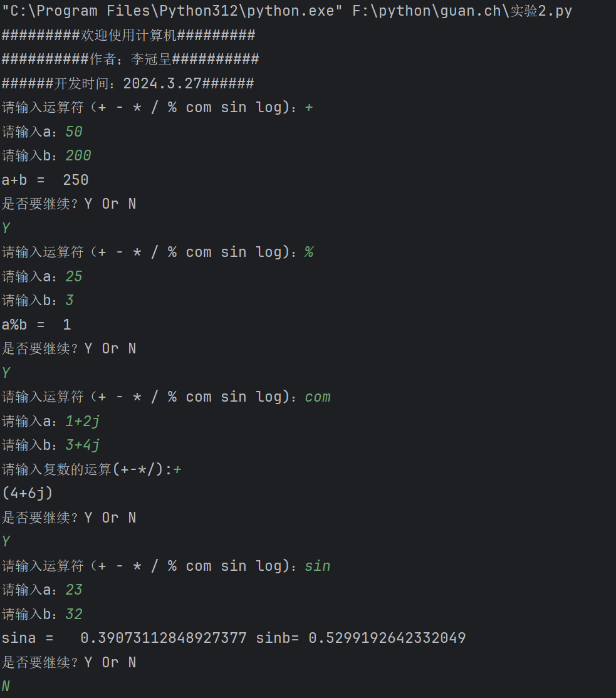This screenshot has height=698, width=616.
Task: Click the author line 作者；李冠呈
Action: [130, 60]
